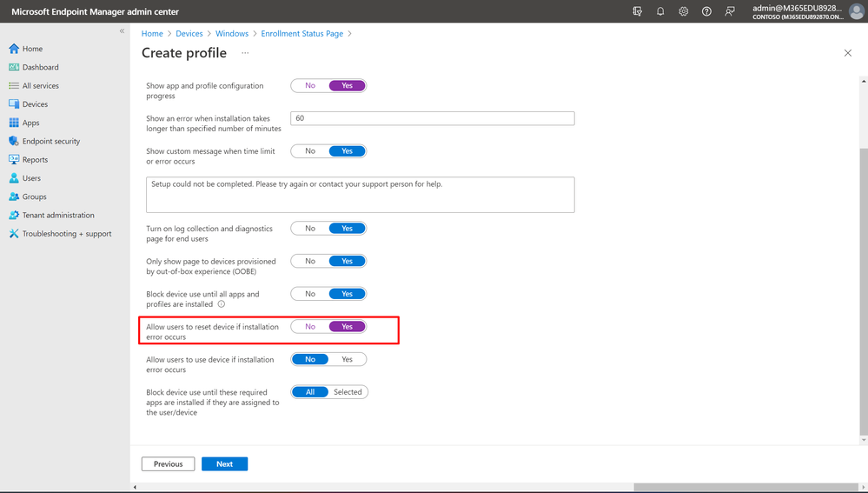Viewport: 868px width, 493px height.
Task: Open All services list icon
Action: click(x=14, y=86)
